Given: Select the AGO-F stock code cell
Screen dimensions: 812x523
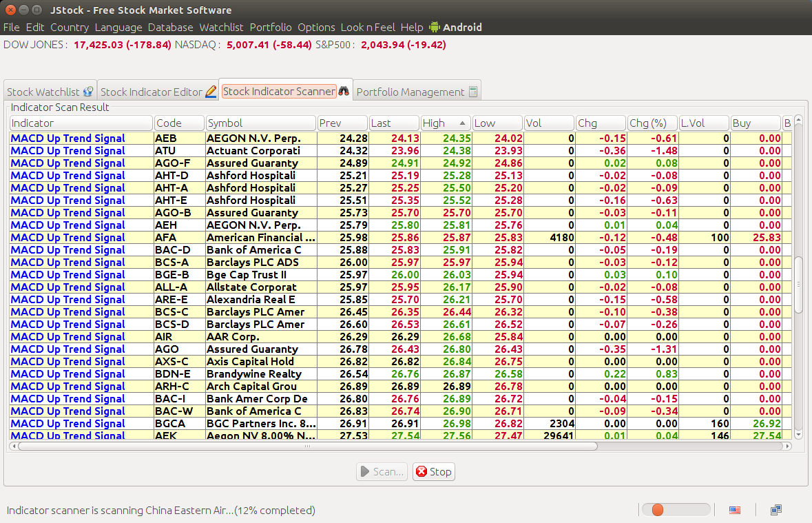Looking at the screenshot, I should [179, 163].
